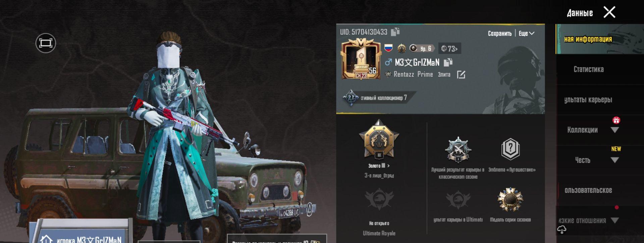644x243 pixels.
Task: Expand the Еще dropdown
Action: (x=526, y=33)
